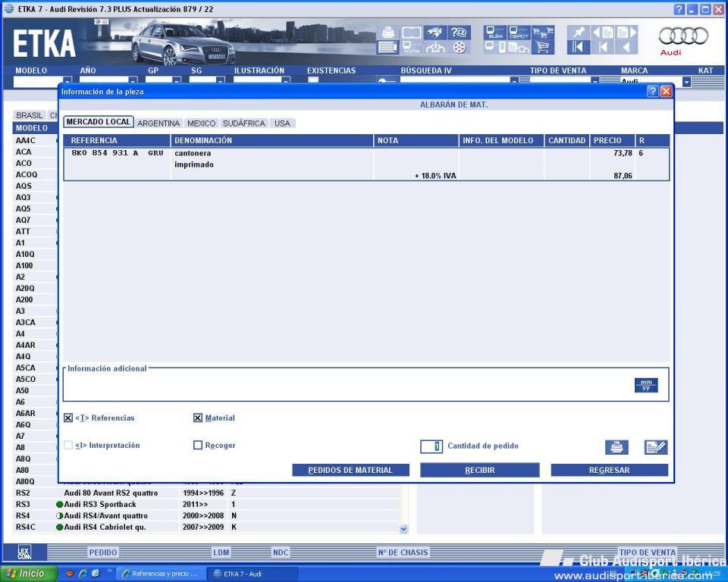Switch to the ARGENTINA tab
Screen dimensions: 728x582
158,123
